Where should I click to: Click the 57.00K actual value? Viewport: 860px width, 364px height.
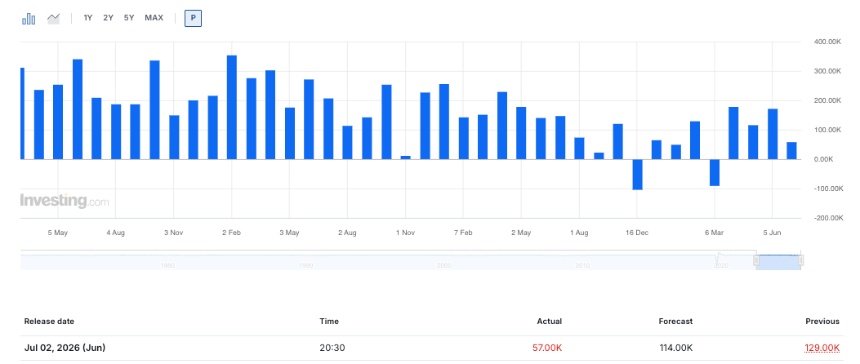click(x=547, y=348)
